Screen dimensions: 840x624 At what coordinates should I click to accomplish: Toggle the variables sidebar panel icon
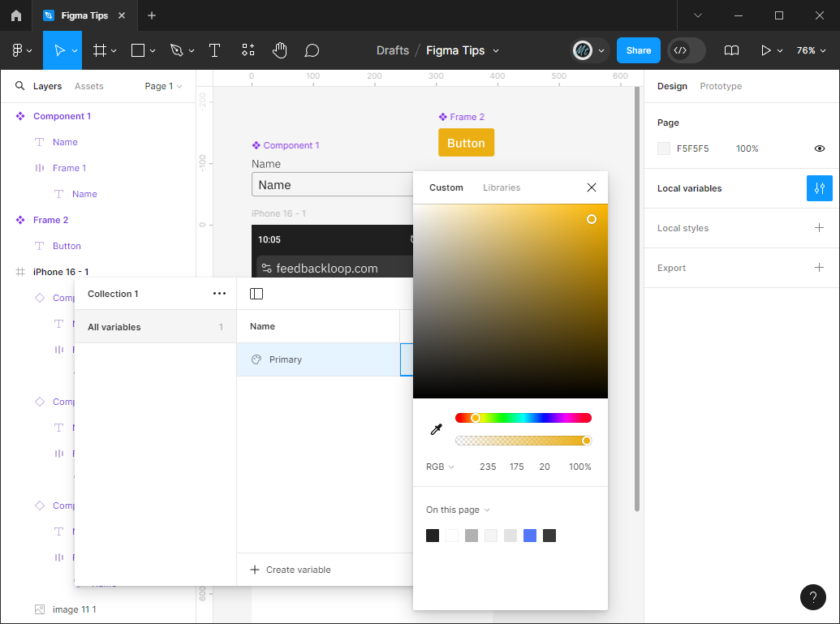(x=256, y=294)
